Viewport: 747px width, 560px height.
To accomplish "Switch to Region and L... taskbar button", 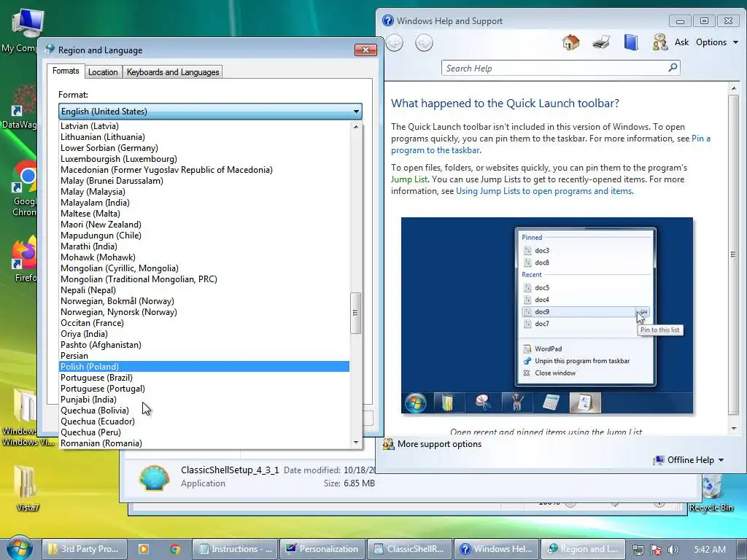I will [x=584, y=549].
